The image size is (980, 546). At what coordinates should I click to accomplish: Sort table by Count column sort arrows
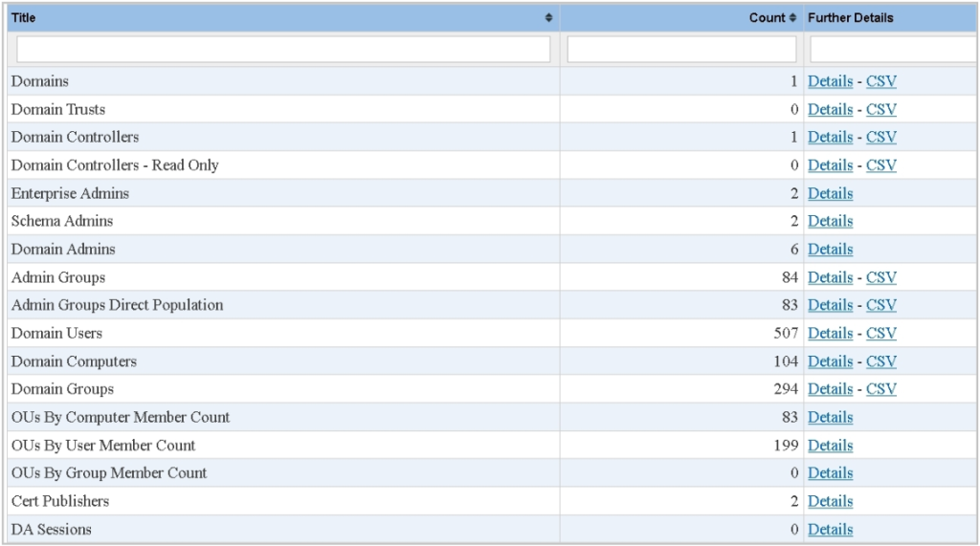coord(792,18)
